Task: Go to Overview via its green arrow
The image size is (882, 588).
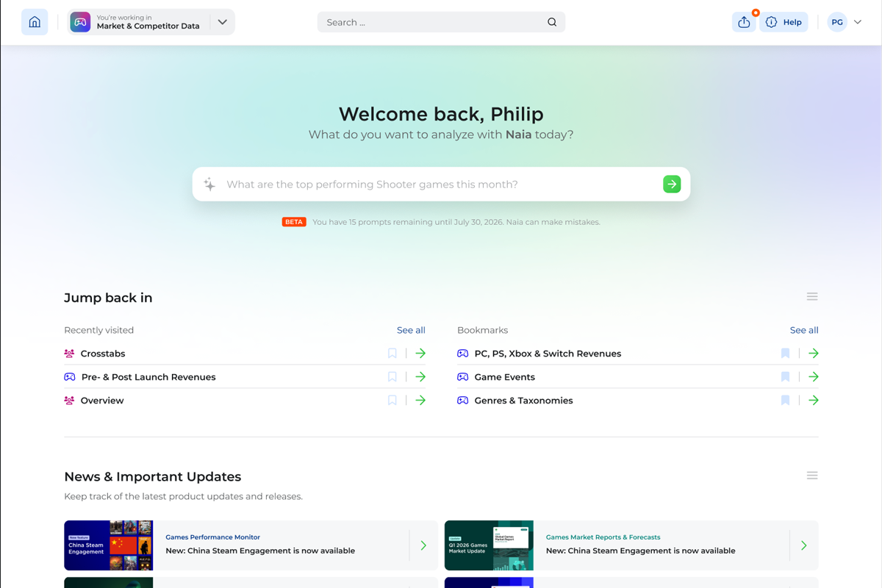Action: (x=420, y=401)
